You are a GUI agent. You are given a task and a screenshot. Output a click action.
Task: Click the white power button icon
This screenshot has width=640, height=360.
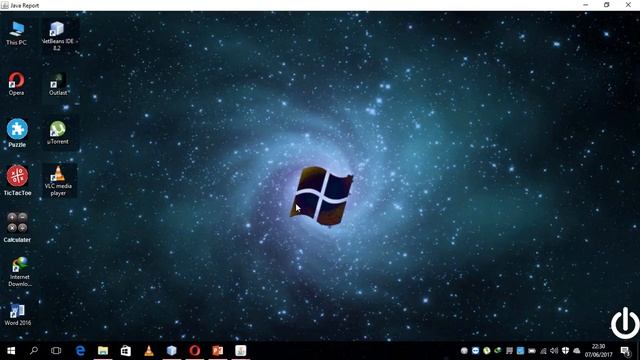tap(625, 323)
